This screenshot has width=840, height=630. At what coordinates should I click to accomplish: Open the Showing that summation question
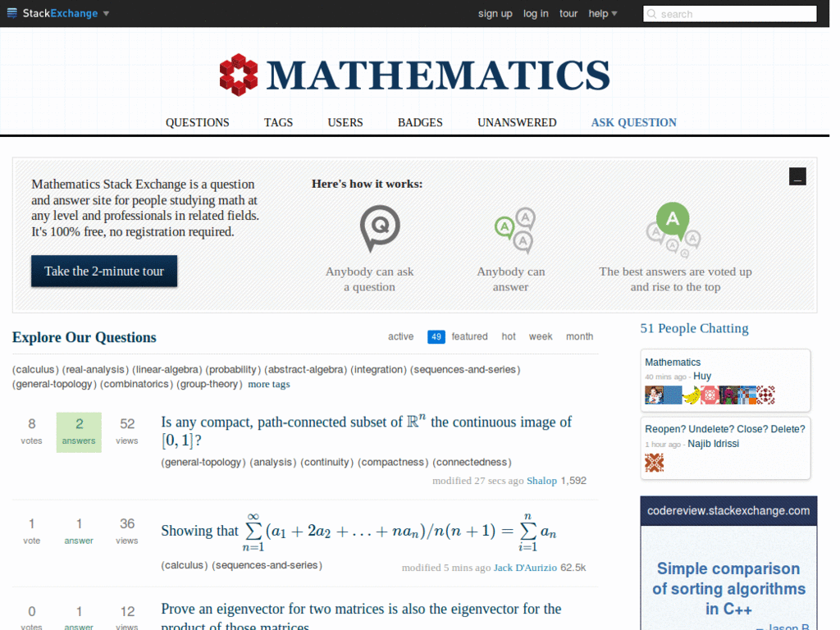click(x=359, y=532)
